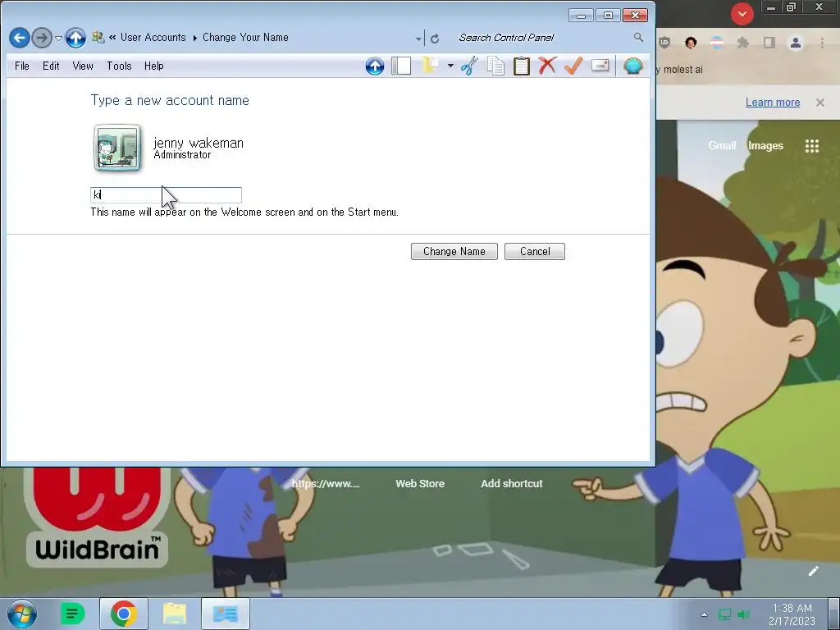This screenshot has width=840, height=630.
Task: Click the jenny wakeman account picture
Action: click(117, 148)
